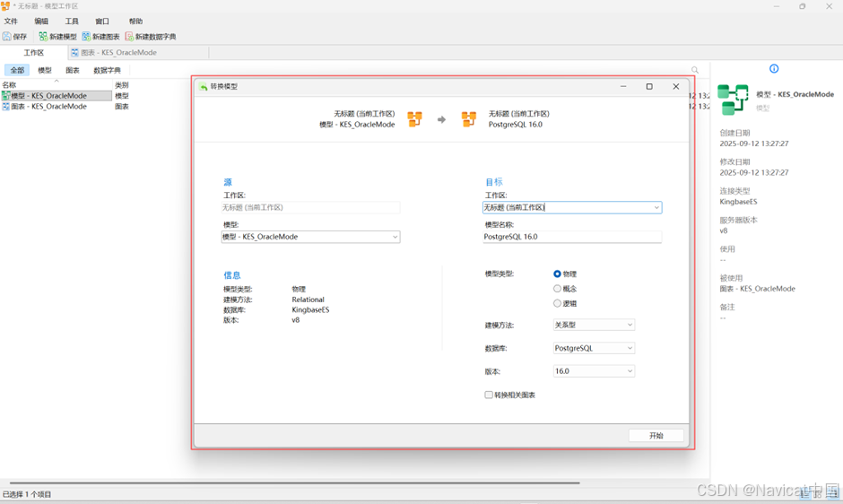Click the 开始 button
This screenshot has height=504, width=843.
pos(656,436)
